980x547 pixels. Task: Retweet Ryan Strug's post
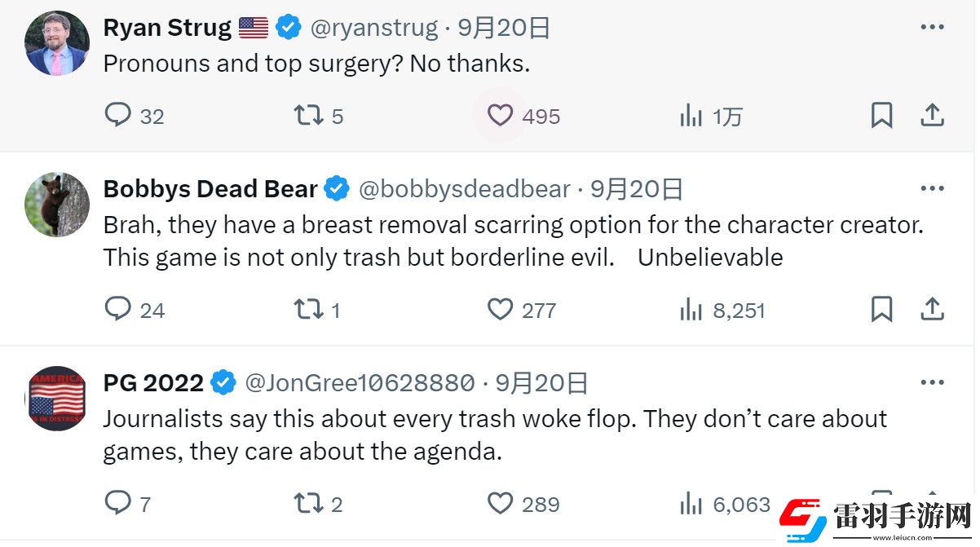(309, 116)
